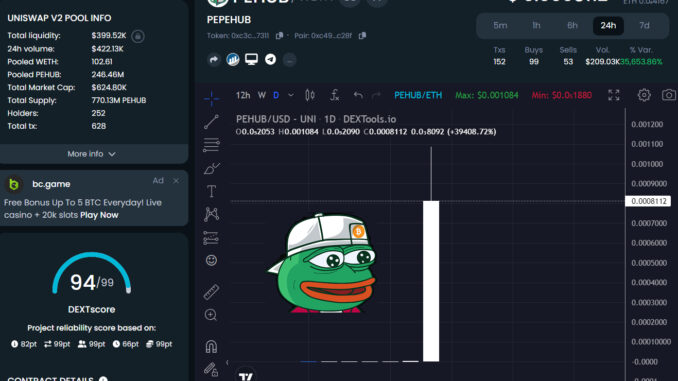
Task: Click the 66pt creation time score
Action: click(126, 344)
